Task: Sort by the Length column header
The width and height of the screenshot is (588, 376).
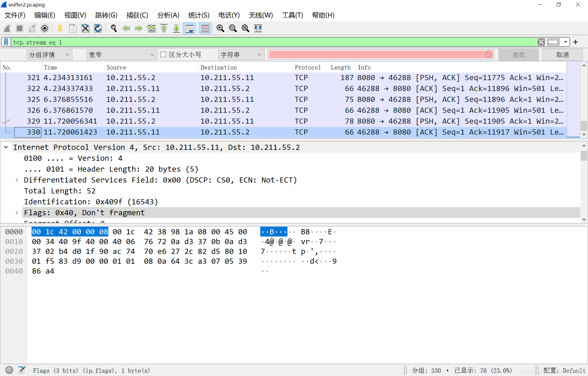Action: pos(342,67)
